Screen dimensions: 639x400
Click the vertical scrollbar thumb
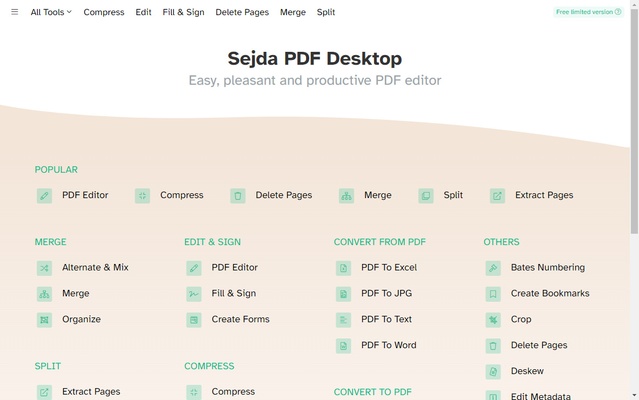click(634, 121)
